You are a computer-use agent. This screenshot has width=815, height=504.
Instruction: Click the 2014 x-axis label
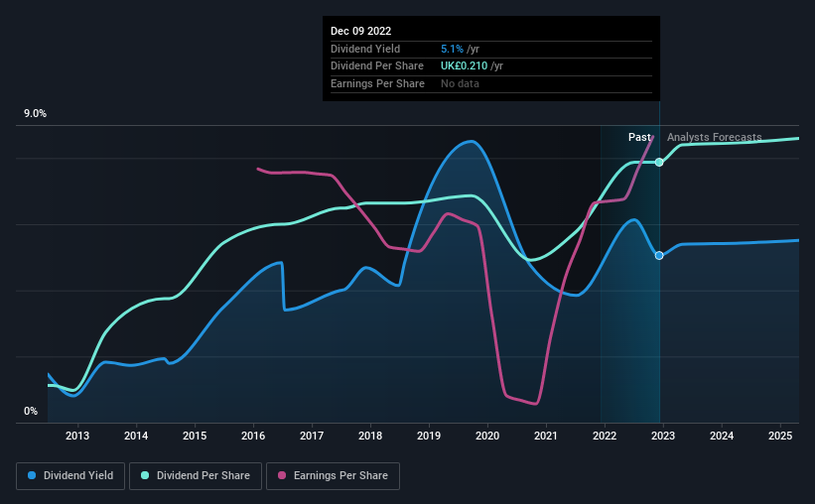point(136,436)
